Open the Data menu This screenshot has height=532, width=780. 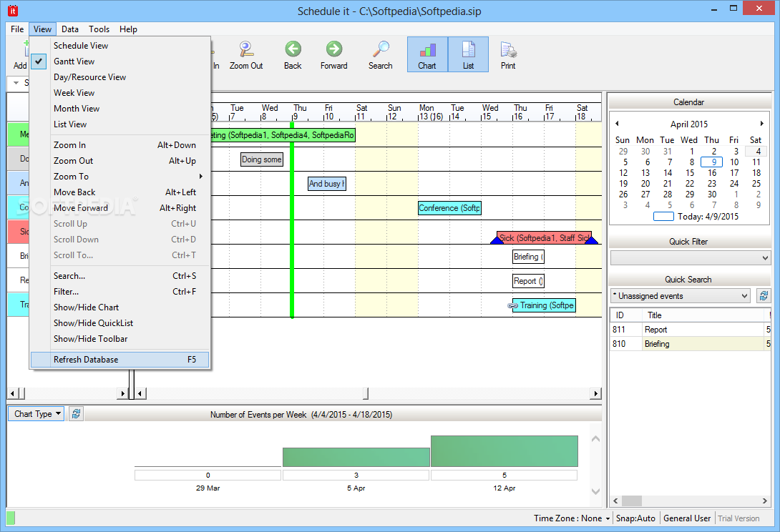click(69, 29)
